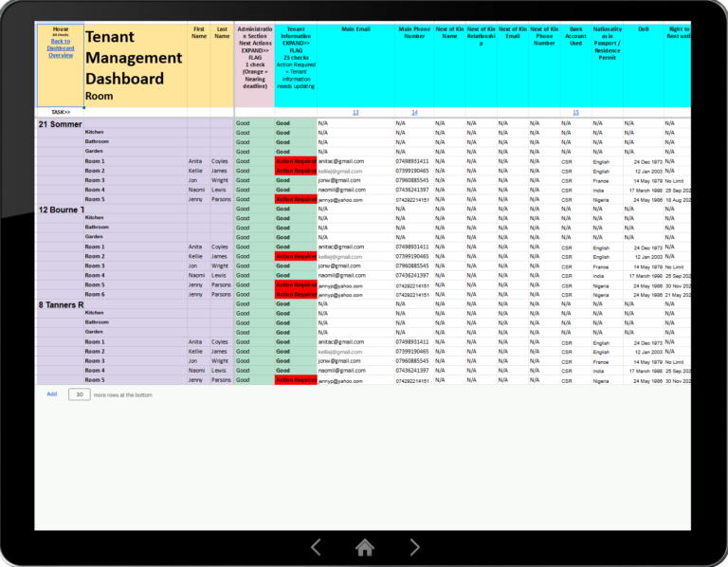Select the 8 Tanners house cell
Screen dimensions: 728x567
pyautogui.click(x=61, y=304)
